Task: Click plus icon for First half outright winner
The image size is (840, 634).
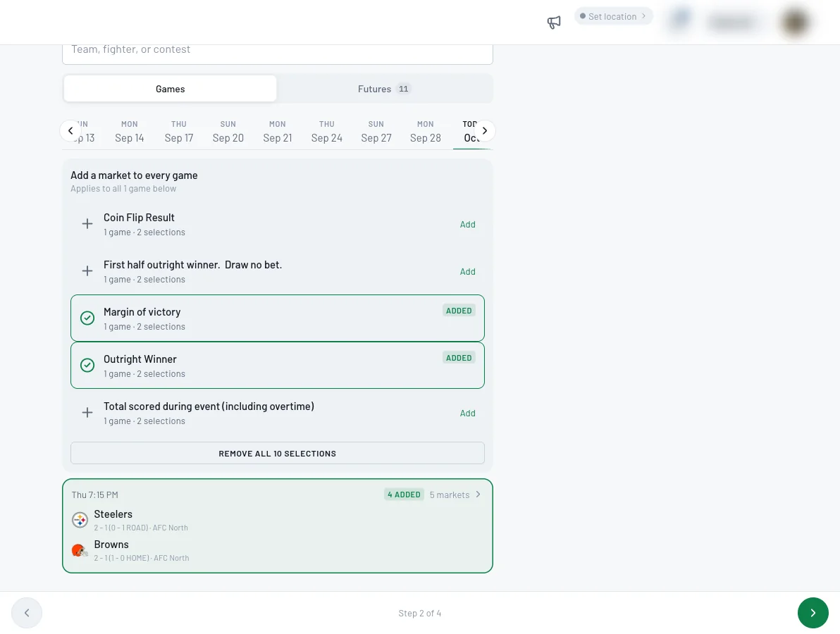Action: click(87, 271)
